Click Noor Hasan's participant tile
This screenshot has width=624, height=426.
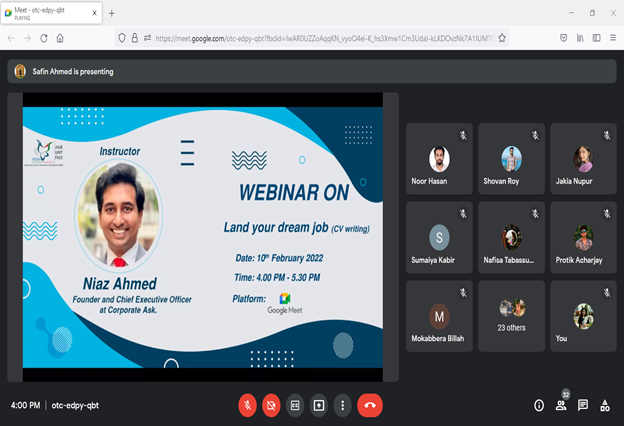point(437,158)
